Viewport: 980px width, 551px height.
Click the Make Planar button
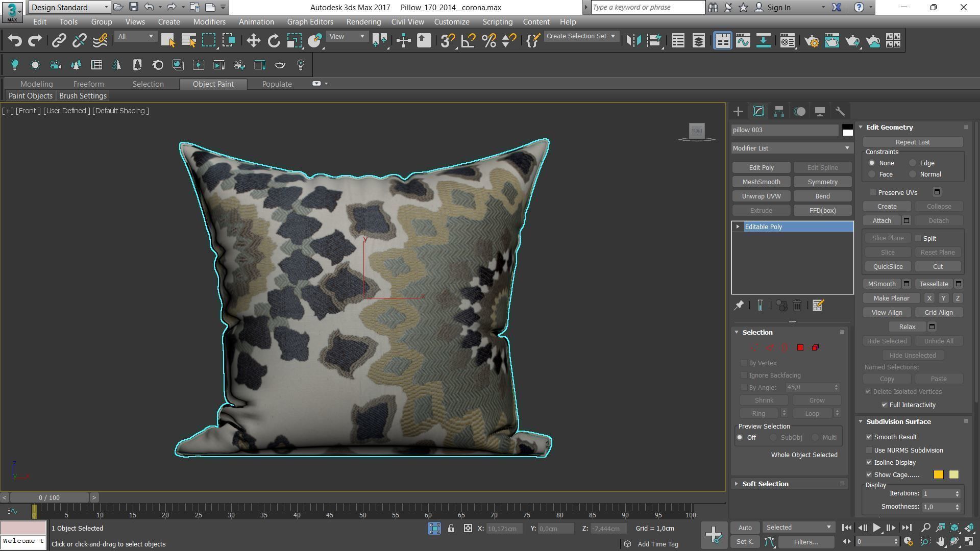tap(891, 298)
